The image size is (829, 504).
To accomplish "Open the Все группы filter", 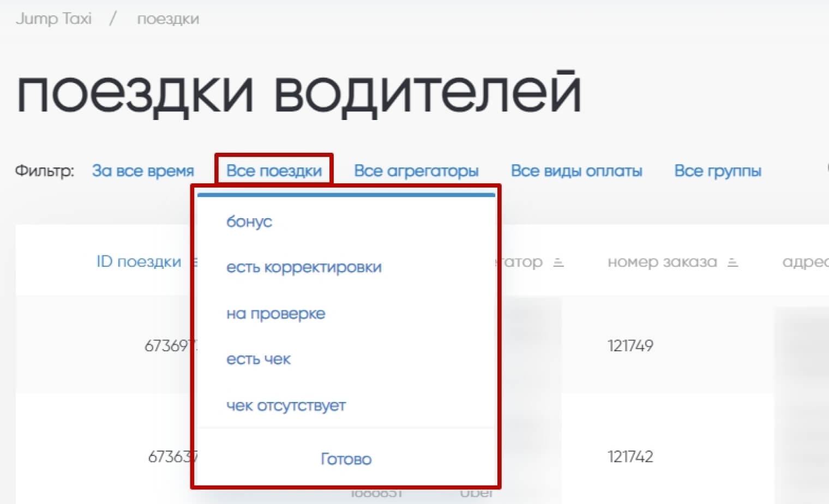I will [717, 171].
